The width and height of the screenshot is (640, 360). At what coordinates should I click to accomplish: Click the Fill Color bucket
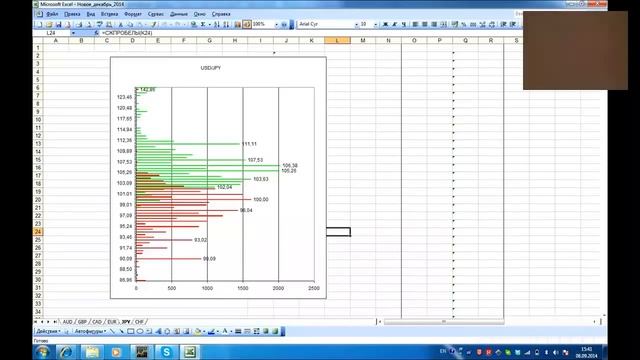[x=198, y=331]
